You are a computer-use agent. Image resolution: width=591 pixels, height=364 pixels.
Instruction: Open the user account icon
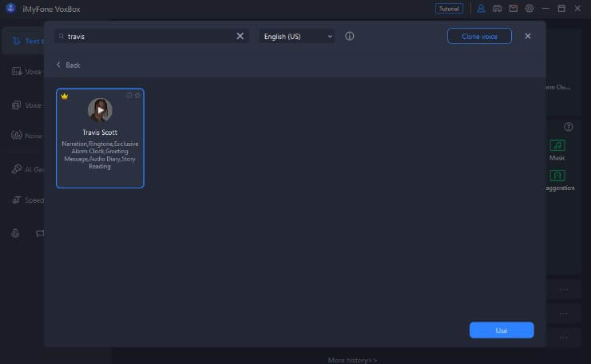pyautogui.click(x=481, y=8)
